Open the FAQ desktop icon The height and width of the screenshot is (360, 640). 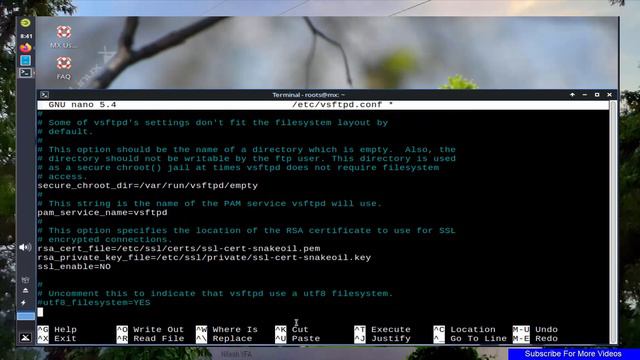point(64,68)
